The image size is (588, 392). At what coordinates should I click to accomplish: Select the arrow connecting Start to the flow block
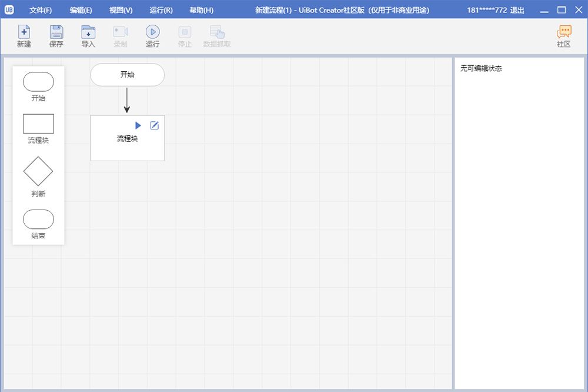coord(127,100)
